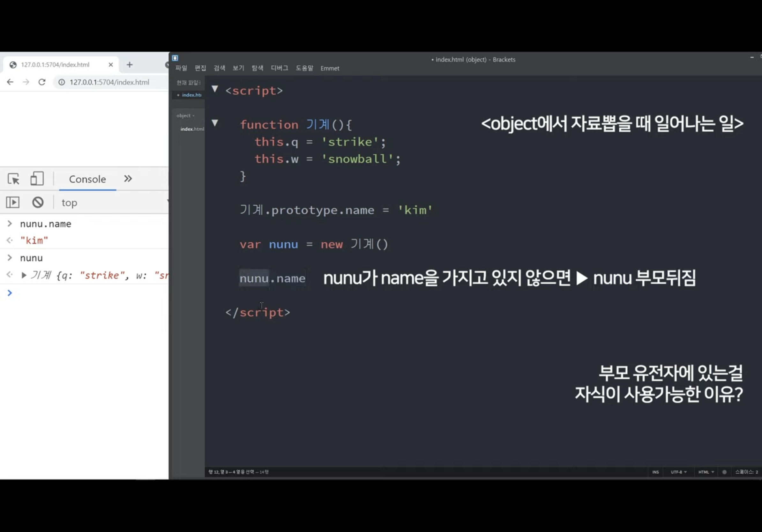The height and width of the screenshot is (532, 762).
Task: Show more DevTools tabs chevron
Action: (x=128, y=179)
